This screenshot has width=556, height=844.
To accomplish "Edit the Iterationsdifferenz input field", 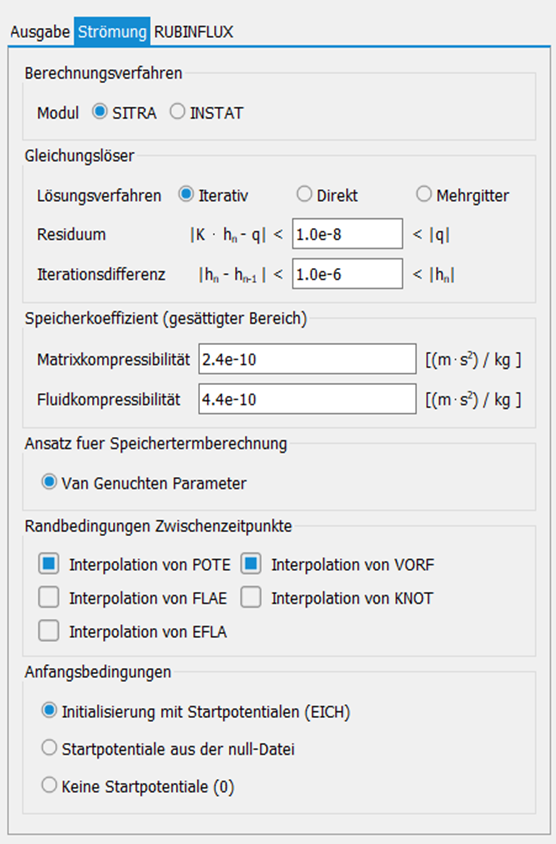I will pos(347,273).
